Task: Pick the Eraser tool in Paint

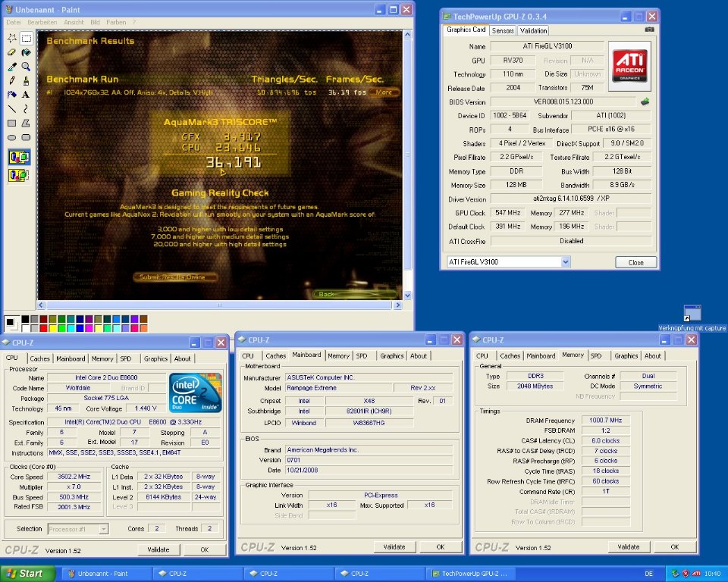Action: click(x=11, y=52)
